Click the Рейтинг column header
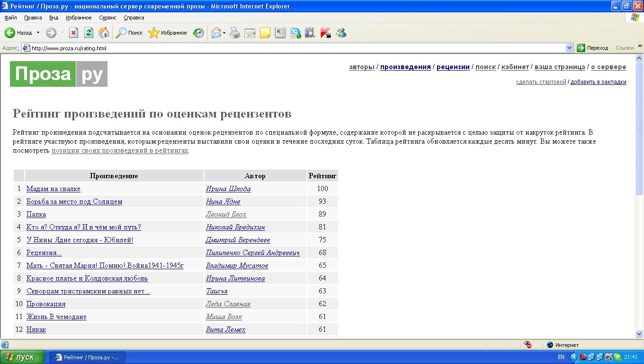Viewport: 644px width, 364px height. click(322, 176)
